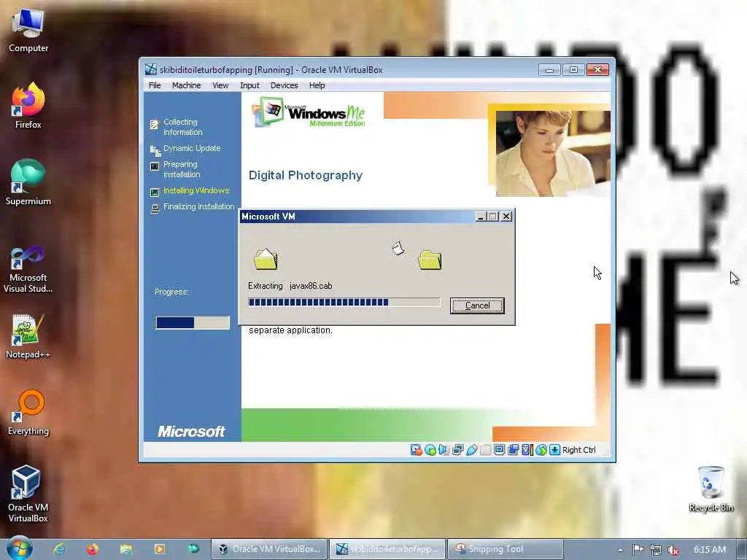Select Computer desktop icon
The height and width of the screenshot is (560, 747).
(x=28, y=31)
